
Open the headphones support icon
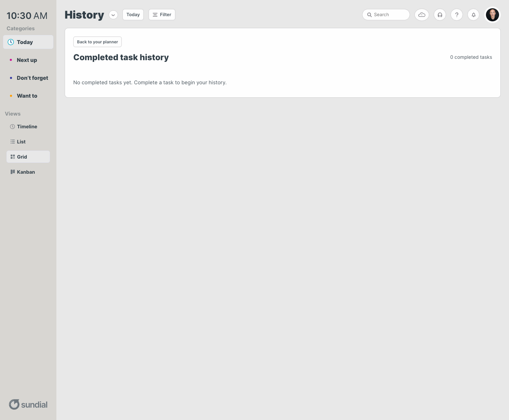440,15
